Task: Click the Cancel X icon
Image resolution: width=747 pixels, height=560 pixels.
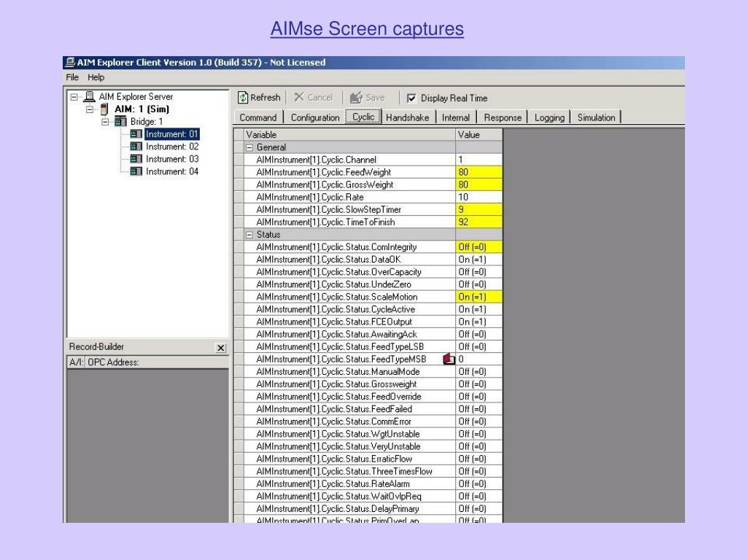Action: pos(298,97)
